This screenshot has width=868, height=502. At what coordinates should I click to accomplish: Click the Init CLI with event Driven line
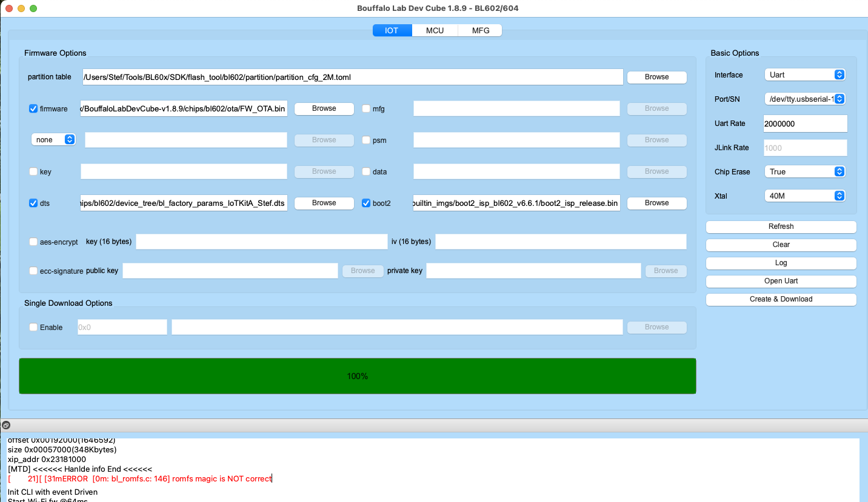53,492
